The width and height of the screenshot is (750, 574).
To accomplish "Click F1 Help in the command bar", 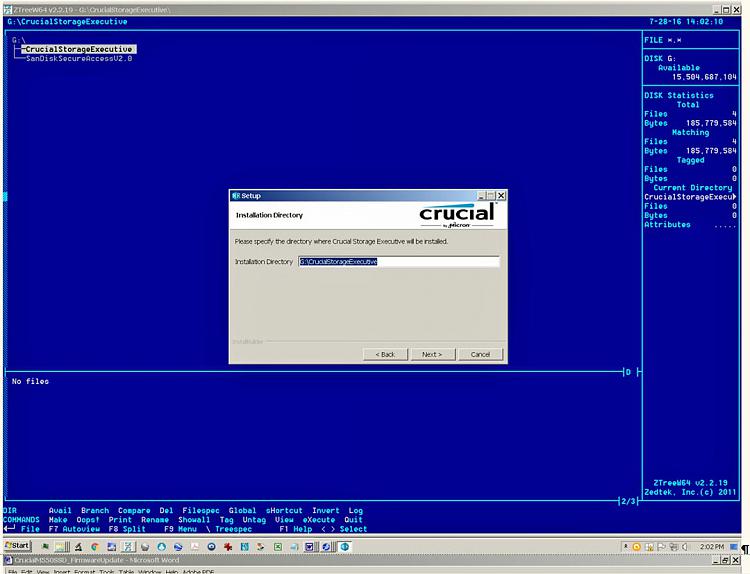I will click(296, 529).
